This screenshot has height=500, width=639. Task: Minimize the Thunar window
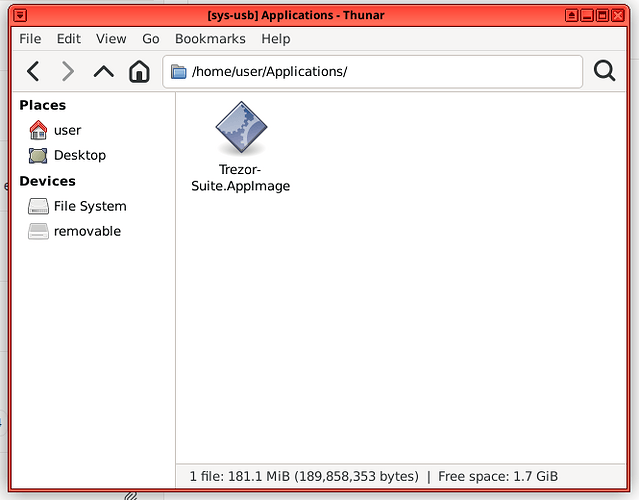[x=587, y=15]
